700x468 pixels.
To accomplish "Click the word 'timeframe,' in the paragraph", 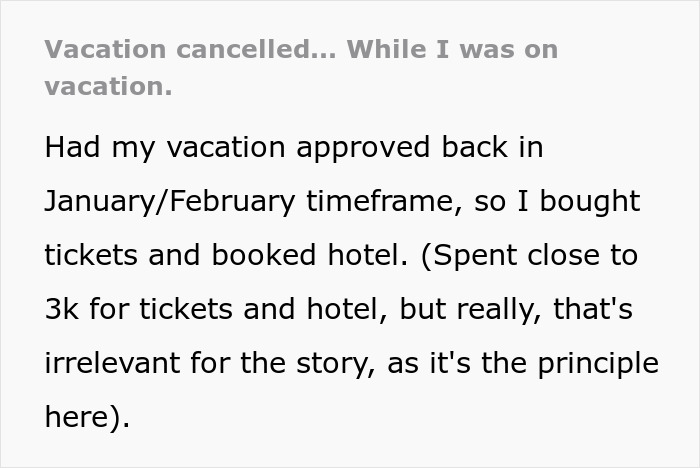I will click(x=384, y=201).
